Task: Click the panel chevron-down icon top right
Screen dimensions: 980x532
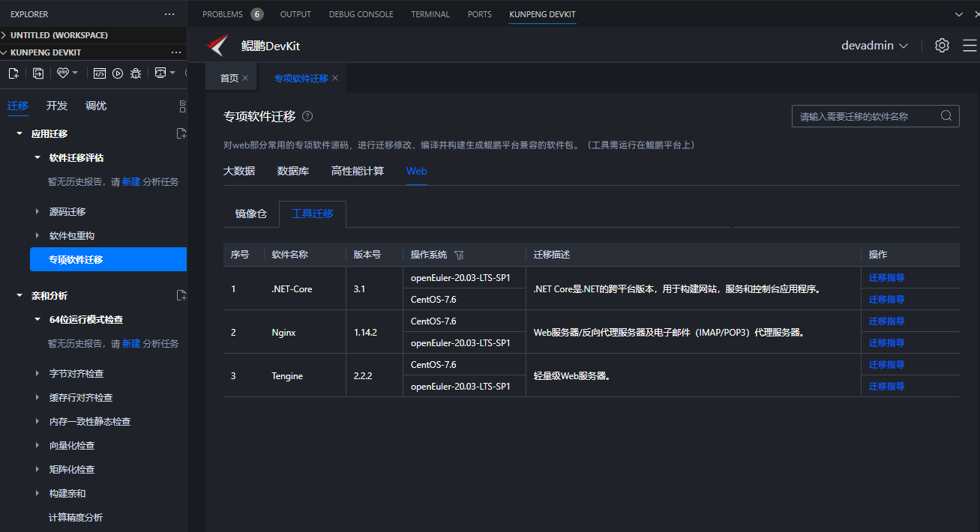Action: click(958, 14)
